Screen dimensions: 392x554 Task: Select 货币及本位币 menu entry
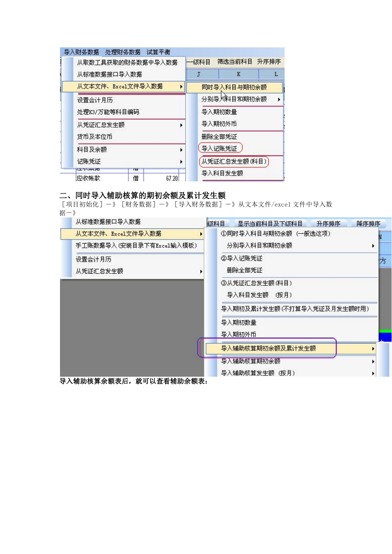[123, 137]
